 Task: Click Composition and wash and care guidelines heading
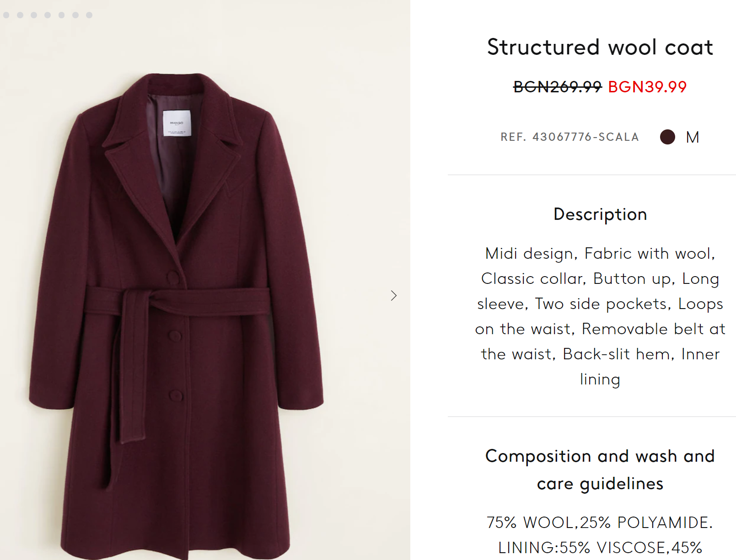[x=600, y=469]
